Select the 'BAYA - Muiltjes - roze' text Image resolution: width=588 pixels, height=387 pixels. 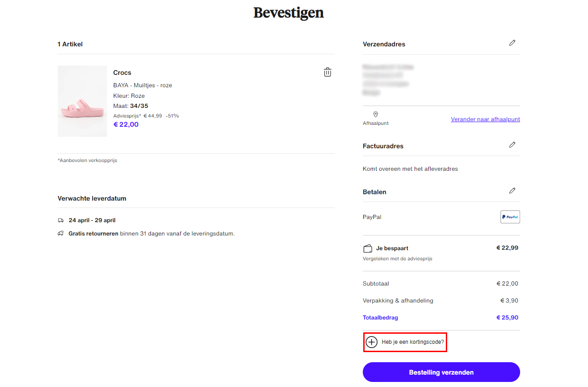tap(143, 85)
